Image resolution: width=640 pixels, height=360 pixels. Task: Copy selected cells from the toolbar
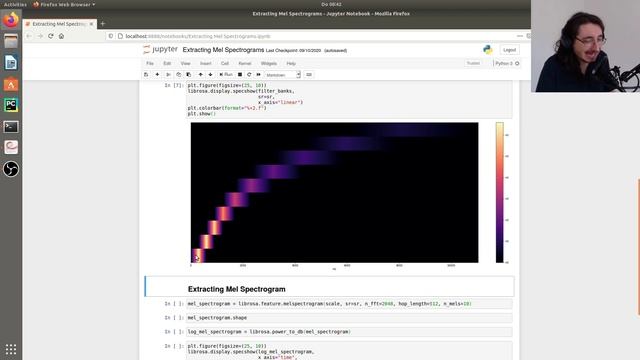(x=178, y=75)
